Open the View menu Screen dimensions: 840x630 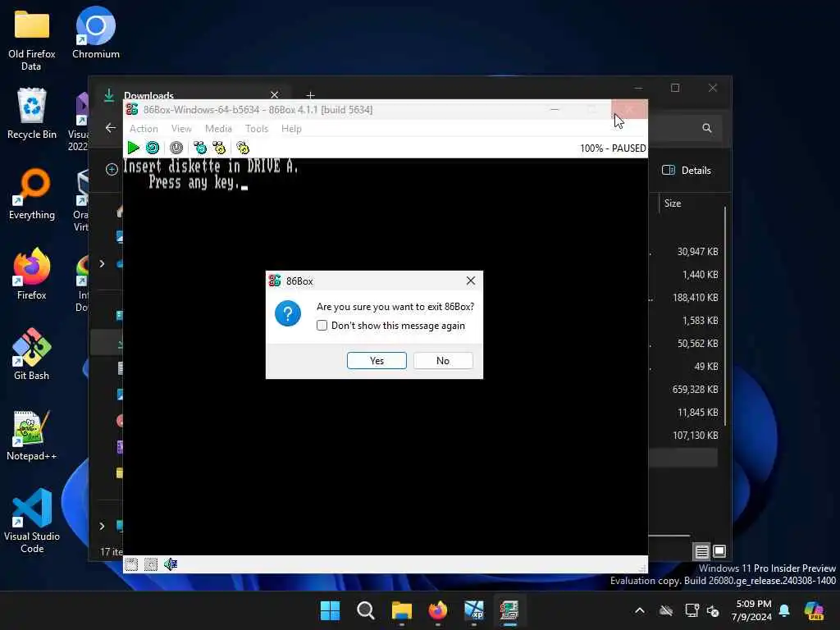pyautogui.click(x=181, y=129)
